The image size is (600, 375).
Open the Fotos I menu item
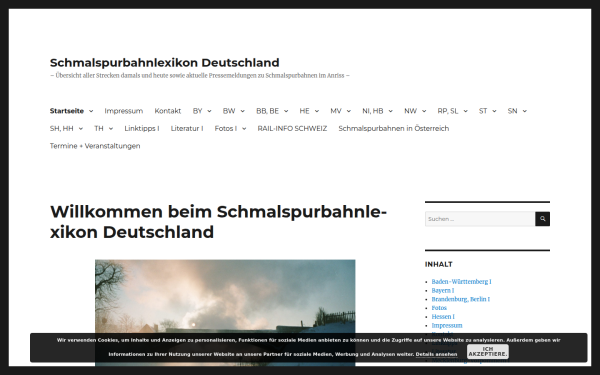226,129
